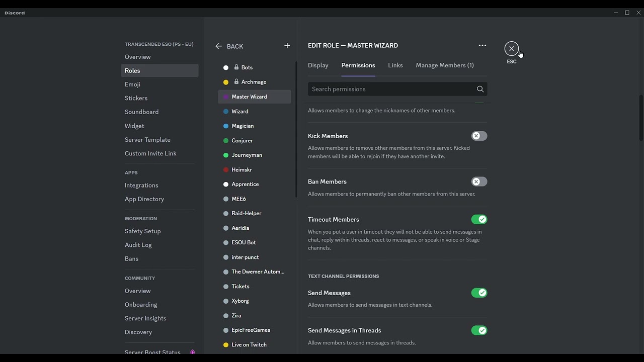Image resolution: width=644 pixels, height=362 pixels.
Task: Select the Magician role
Action: point(255,126)
